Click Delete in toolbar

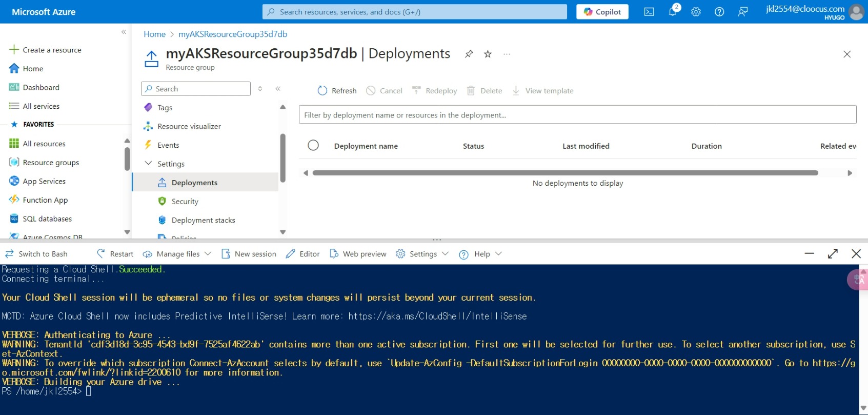[x=485, y=91]
